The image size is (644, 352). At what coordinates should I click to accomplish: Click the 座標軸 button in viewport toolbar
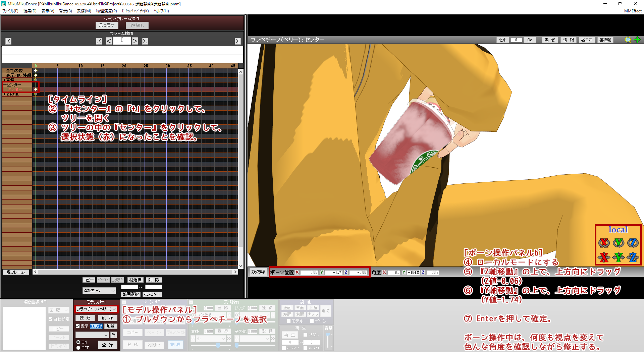point(605,40)
